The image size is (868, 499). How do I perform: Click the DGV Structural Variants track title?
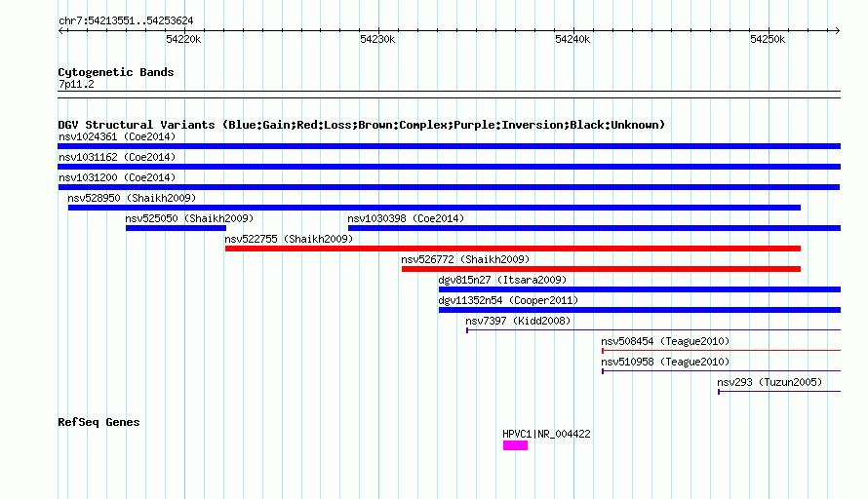point(361,125)
